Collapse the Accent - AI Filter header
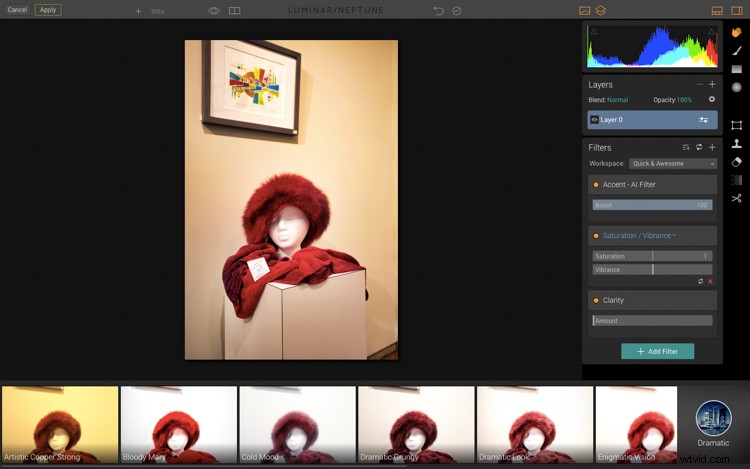The height and width of the screenshot is (469, 750). (652, 185)
